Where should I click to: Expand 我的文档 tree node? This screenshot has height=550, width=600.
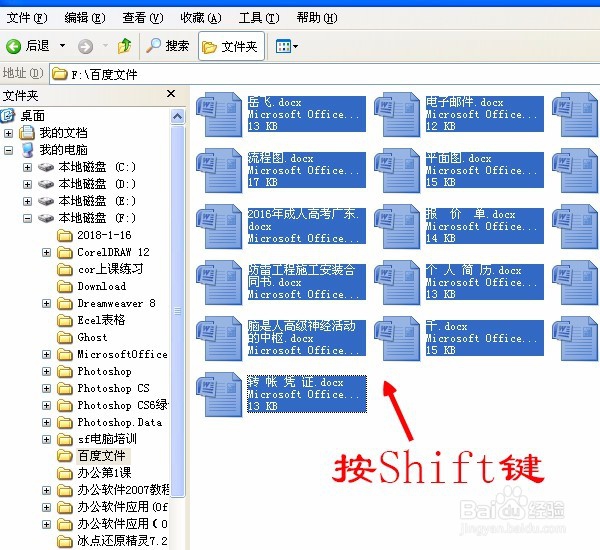tap(8, 133)
